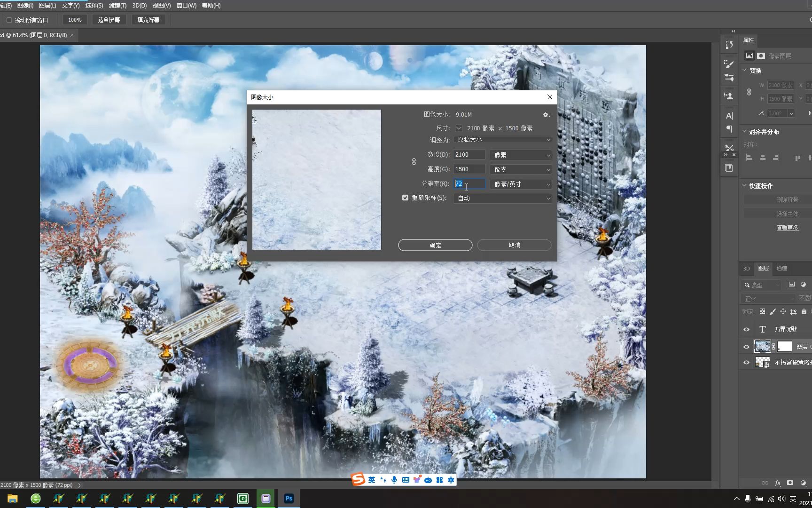Toggle width-height constrain link in Image Size dialog
This screenshot has width=812, height=508.
click(x=414, y=162)
